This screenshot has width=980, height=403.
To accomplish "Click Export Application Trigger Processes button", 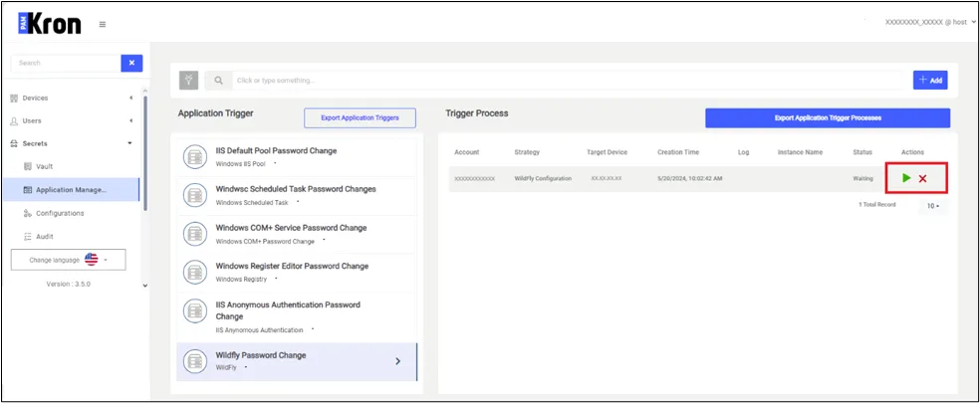I will pos(828,118).
